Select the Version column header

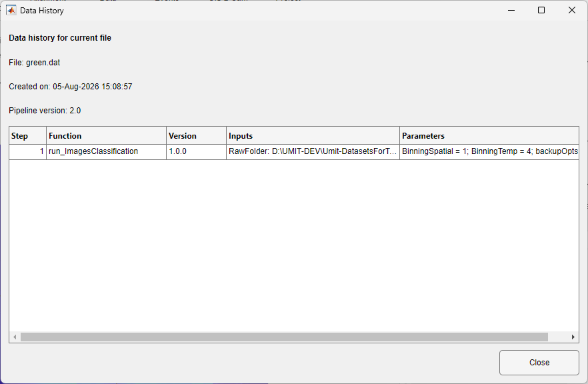[196, 136]
